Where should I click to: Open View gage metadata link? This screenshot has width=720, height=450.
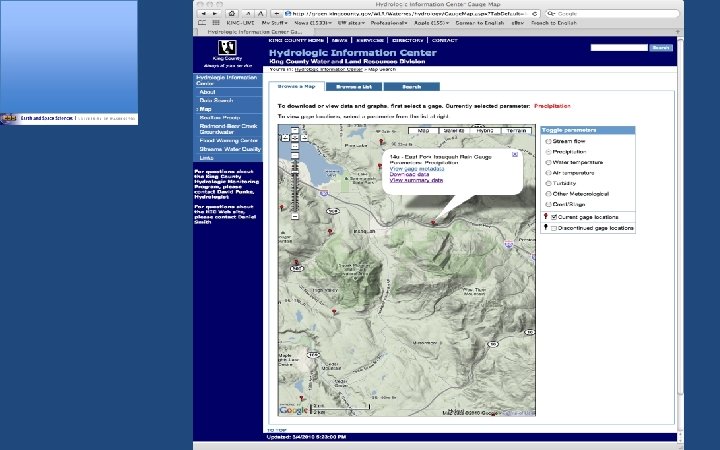point(417,169)
